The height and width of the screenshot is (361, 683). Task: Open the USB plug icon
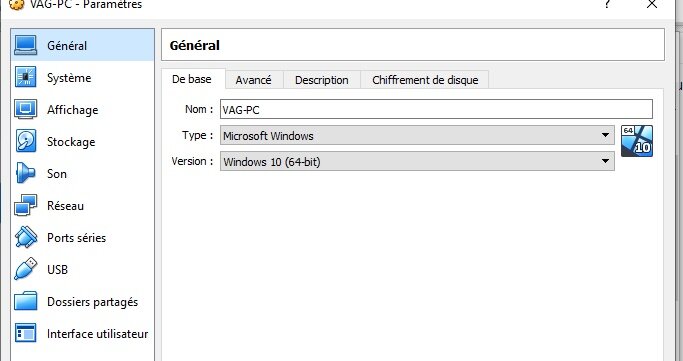click(26, 269)
